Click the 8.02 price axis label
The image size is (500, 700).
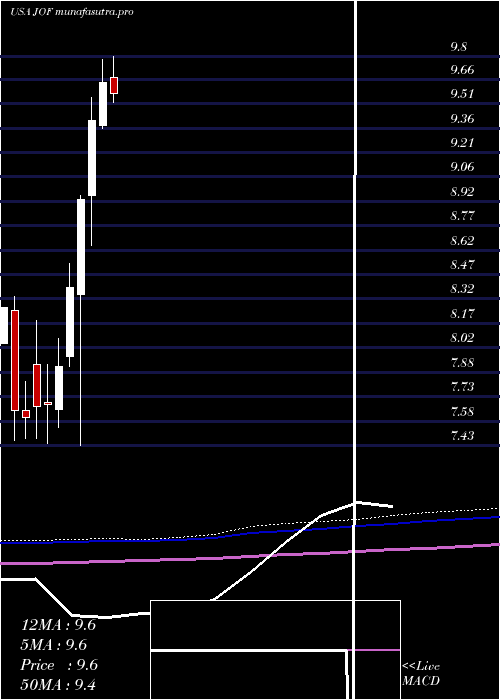coord(462,338)
